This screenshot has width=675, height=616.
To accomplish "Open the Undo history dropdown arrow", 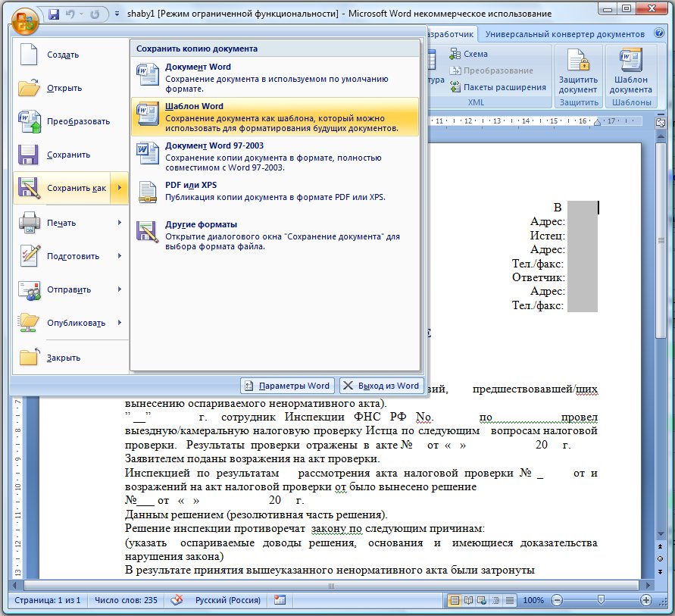I will point(81,14).
